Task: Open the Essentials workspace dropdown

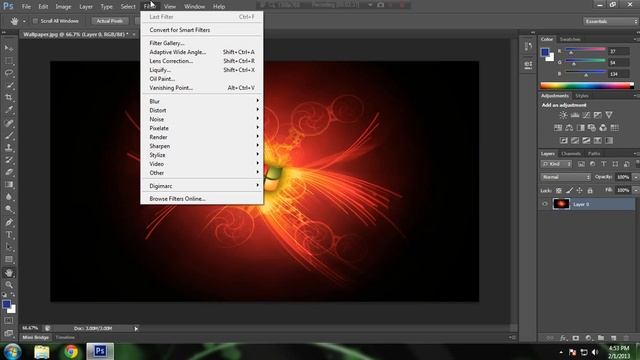Action: tap(610, 21)
